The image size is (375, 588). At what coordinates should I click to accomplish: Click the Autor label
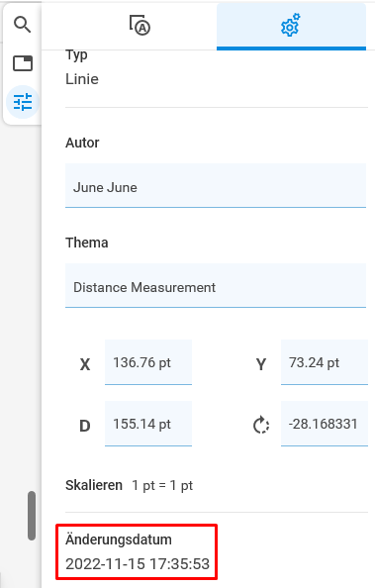click(x=82, y=143)
